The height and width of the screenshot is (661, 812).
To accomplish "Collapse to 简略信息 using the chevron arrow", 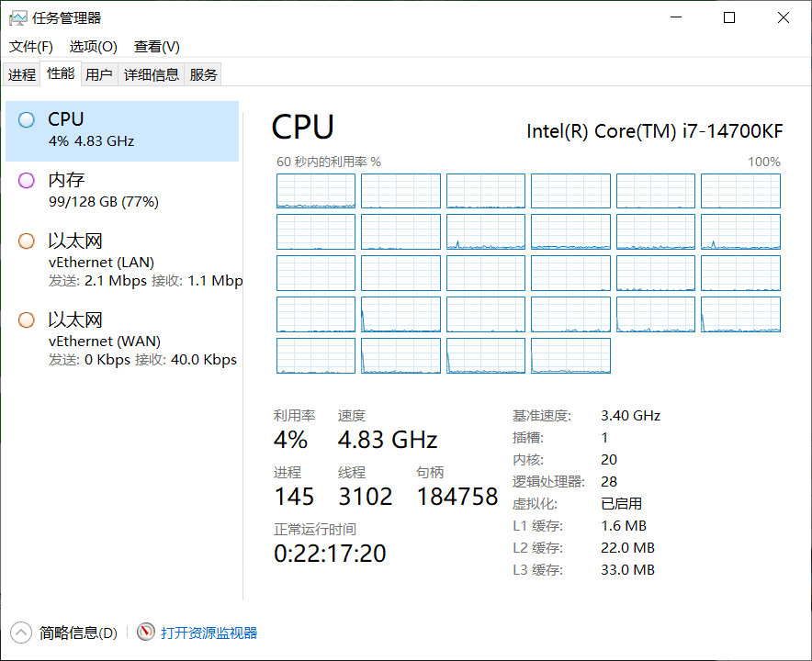I will [x=20, y=632].
